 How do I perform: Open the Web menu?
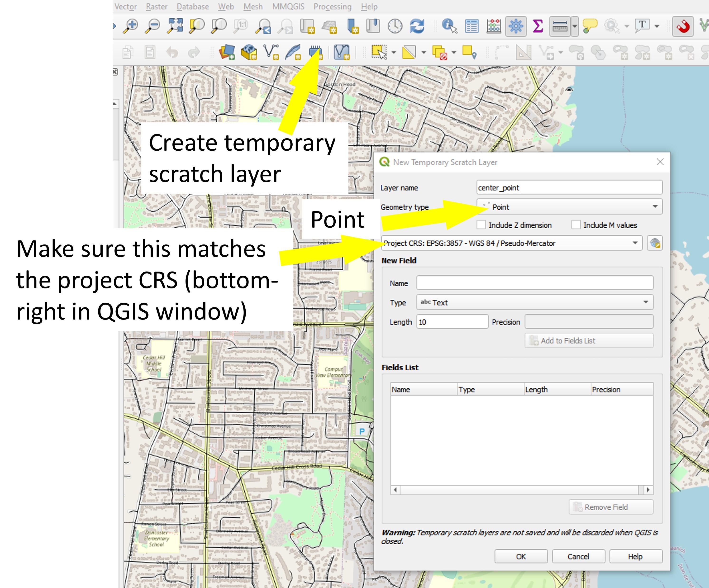point(226,7)
